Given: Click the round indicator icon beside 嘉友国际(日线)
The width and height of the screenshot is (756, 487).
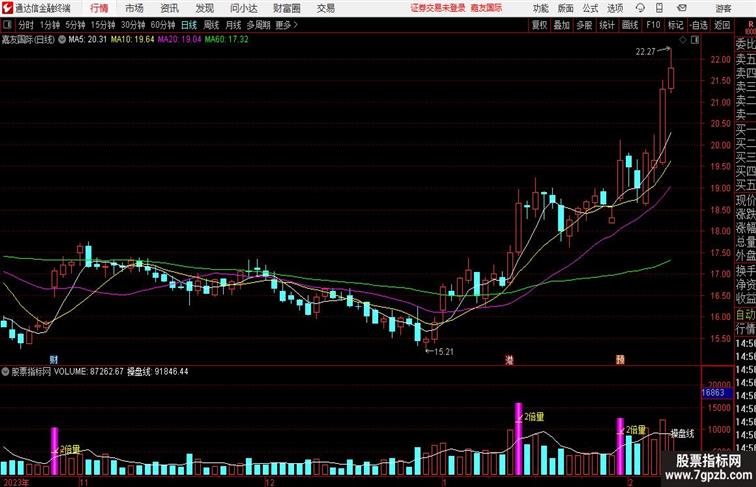Looking at the screenshot, I should (x=62, y=40).
